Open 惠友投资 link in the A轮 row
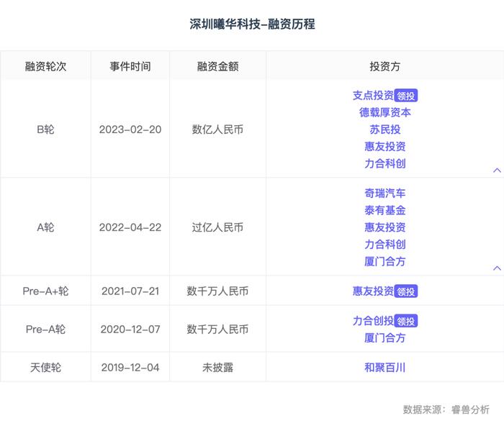Screen dimensions: 504x436 tap(385, 227)
